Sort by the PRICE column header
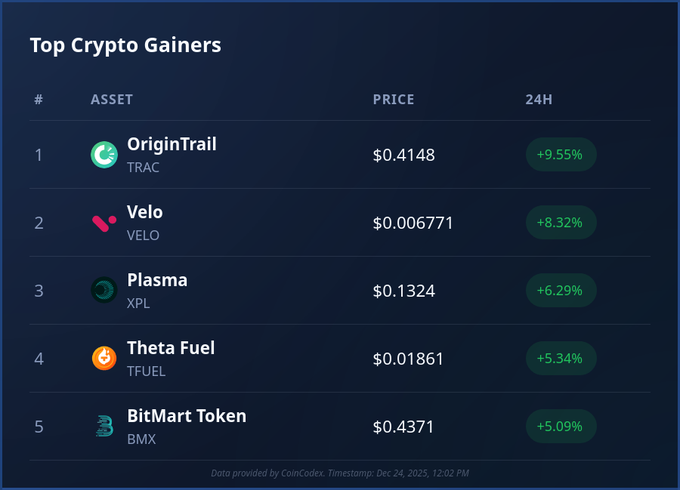The height and width of the screenshot is (490, 680). tap(393, 99)
